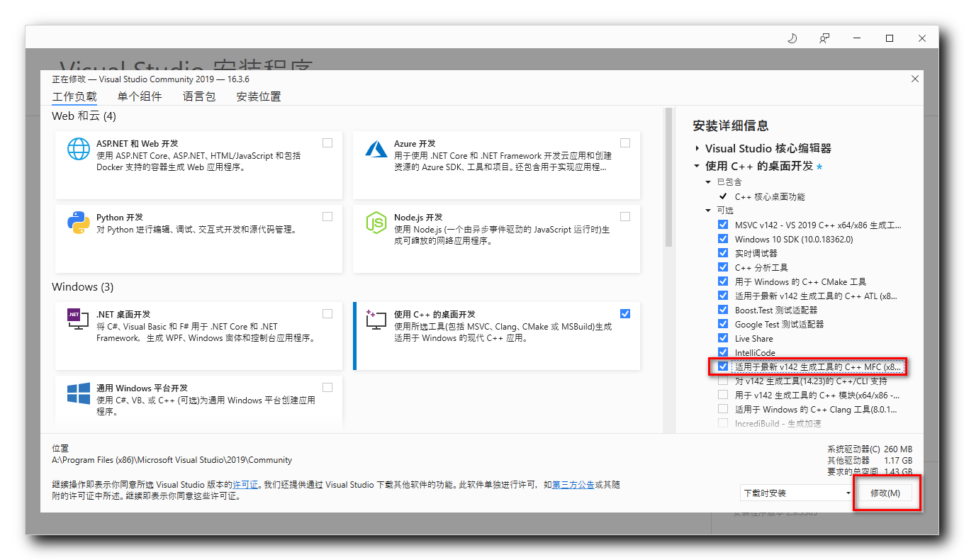Expand Visual Studio 核心编辑器 section
The height and width of the screenshot is (560, 964).
point(697,148)
